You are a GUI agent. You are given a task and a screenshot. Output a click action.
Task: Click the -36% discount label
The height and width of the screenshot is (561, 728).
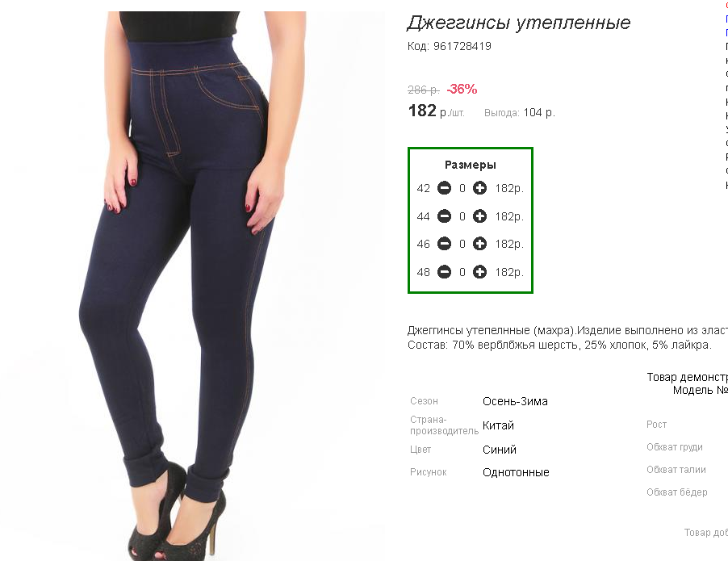[x=462, y=89]
